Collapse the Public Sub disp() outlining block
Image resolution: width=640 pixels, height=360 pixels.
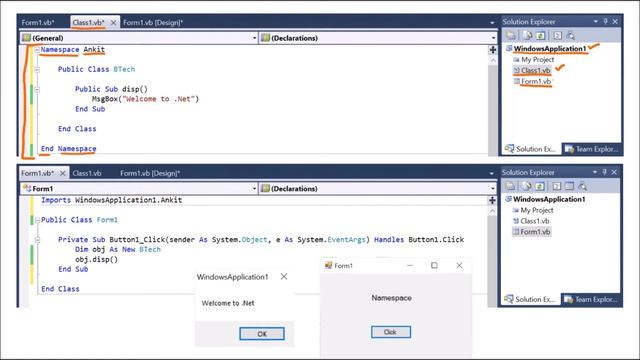tap(37, 89)
